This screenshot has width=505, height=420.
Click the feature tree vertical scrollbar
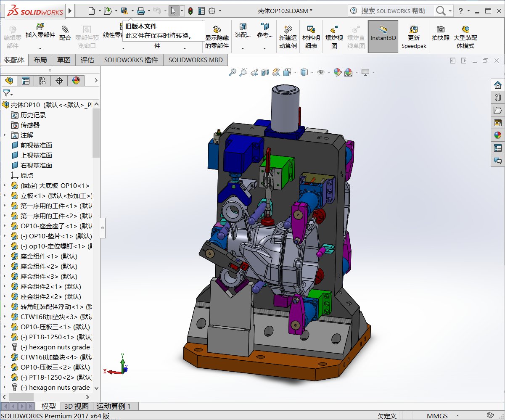[x=96, y=132]
